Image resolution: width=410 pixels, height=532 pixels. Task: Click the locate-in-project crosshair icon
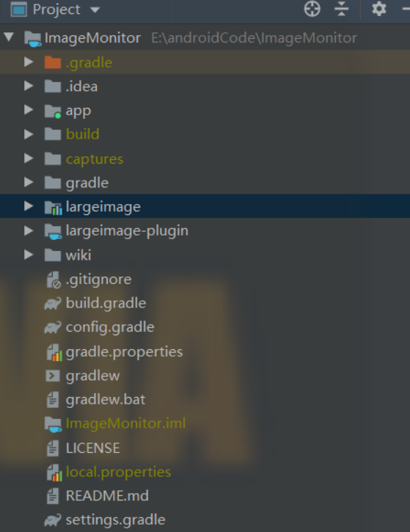coord(312,9)
